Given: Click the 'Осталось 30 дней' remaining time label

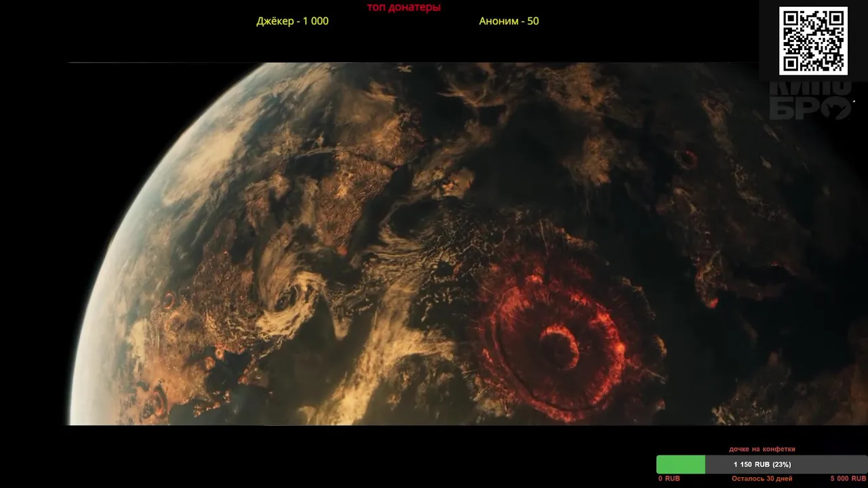Looking at the screenshot, I should pyautogui.click(x=762, y=479).
